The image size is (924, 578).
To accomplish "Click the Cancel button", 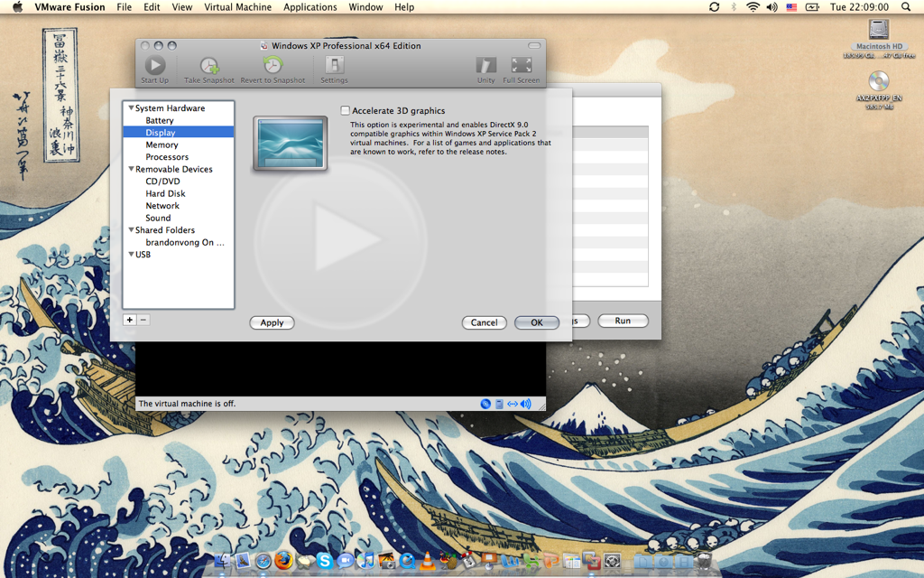I will pyautogui.click(x=484, y=322).
